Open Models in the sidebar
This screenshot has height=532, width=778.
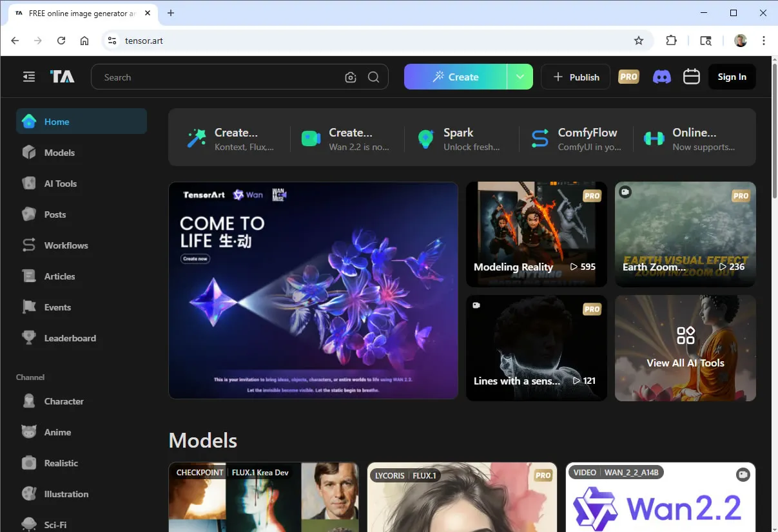(x=81, y=153)
